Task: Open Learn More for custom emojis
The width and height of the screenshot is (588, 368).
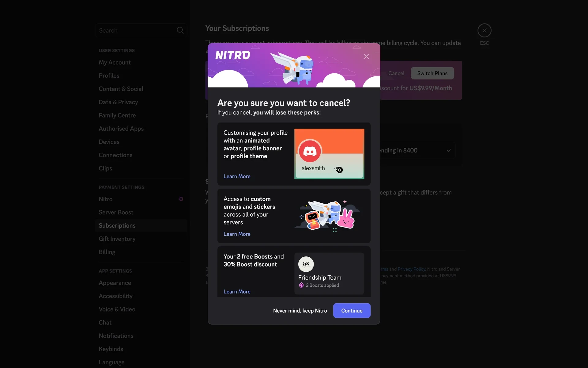Action: click(x=237, y=234)
